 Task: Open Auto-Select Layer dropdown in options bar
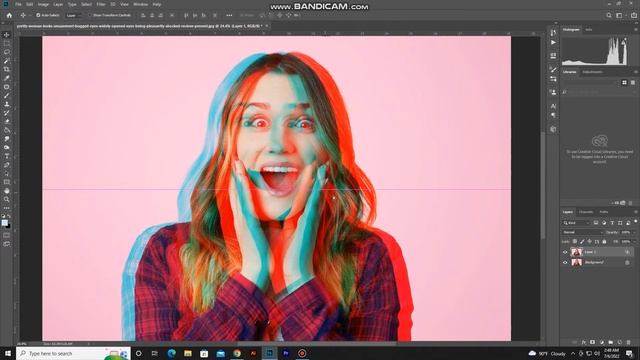(x=73, y=15)
